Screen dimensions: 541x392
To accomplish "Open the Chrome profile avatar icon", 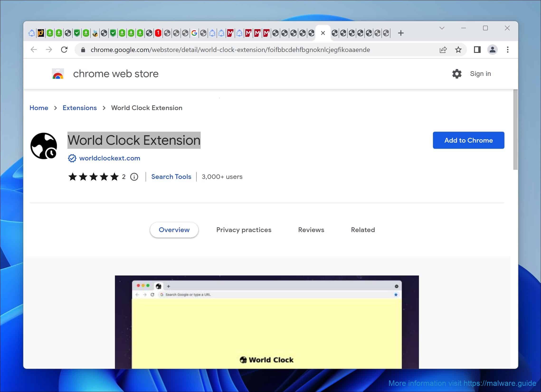I will [492, 50].
